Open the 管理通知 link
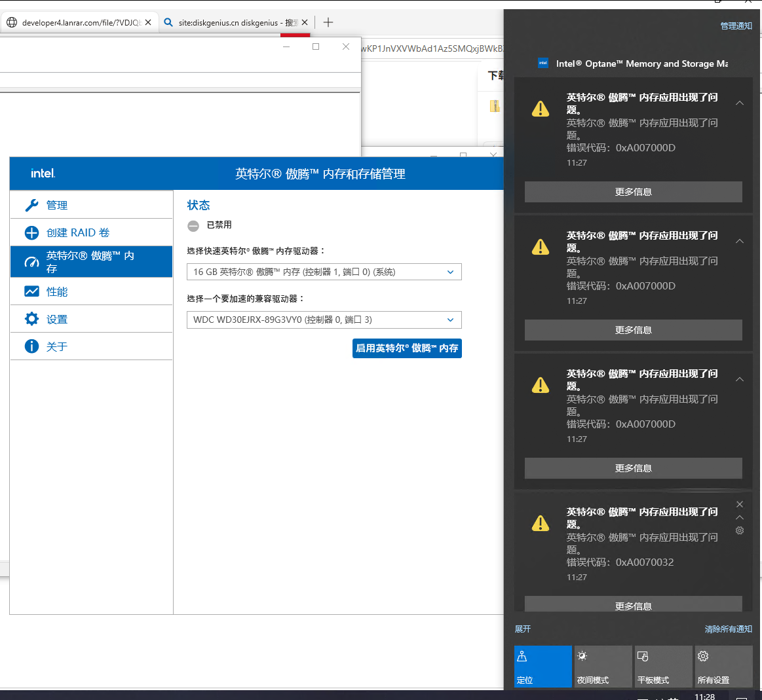This screenshot has height=700, width=762. 736,26
